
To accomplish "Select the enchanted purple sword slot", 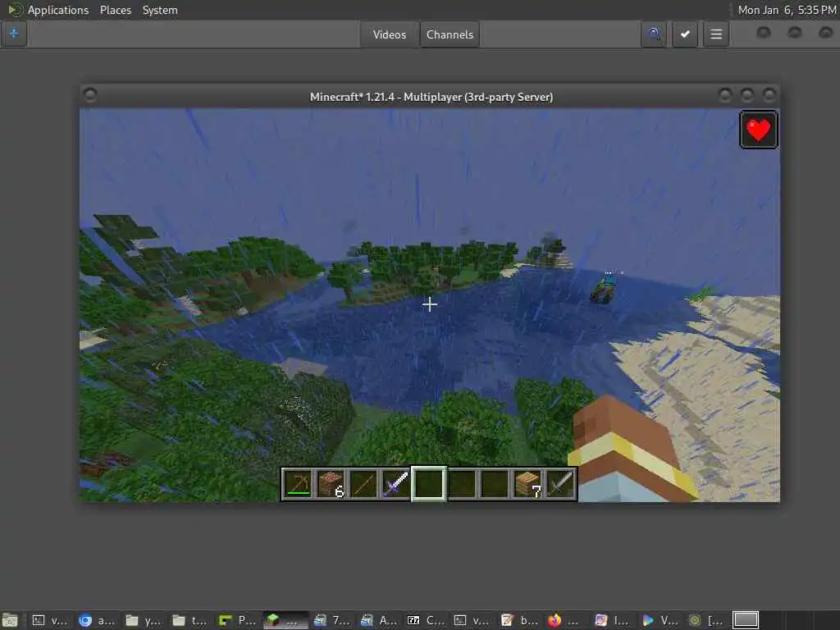I will point(396,484).
